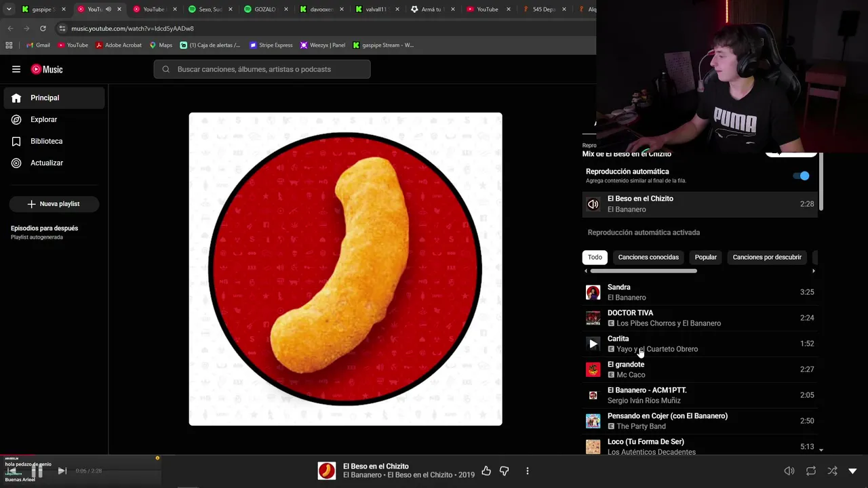Play El Bananero - ACM1PTT. track
This screenshot has height=488, width=868.
click(700, 395)
